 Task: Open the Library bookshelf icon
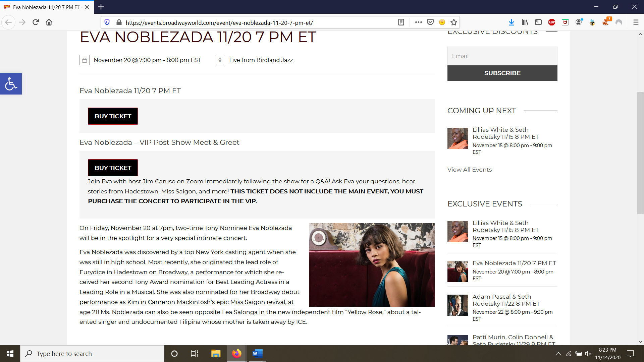tap(525, 22)
